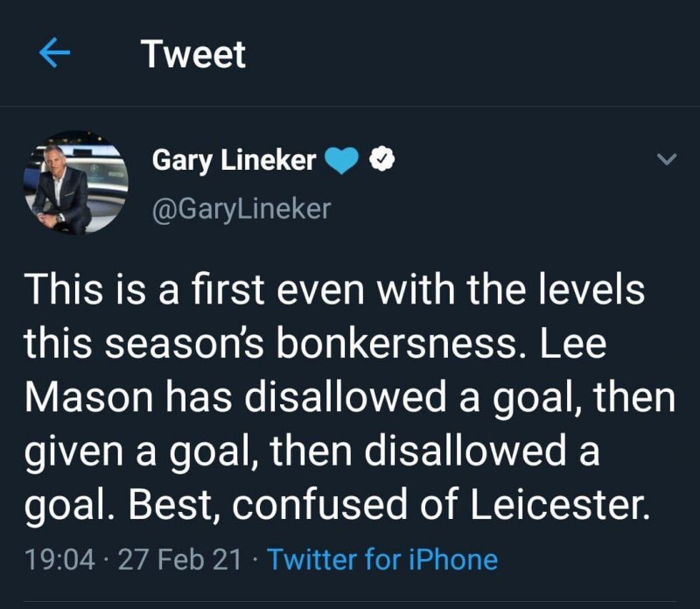Expand the tweet options chevron
This screenshot has height=609, width=700.
pyautogui.click(x=667, y=159)
